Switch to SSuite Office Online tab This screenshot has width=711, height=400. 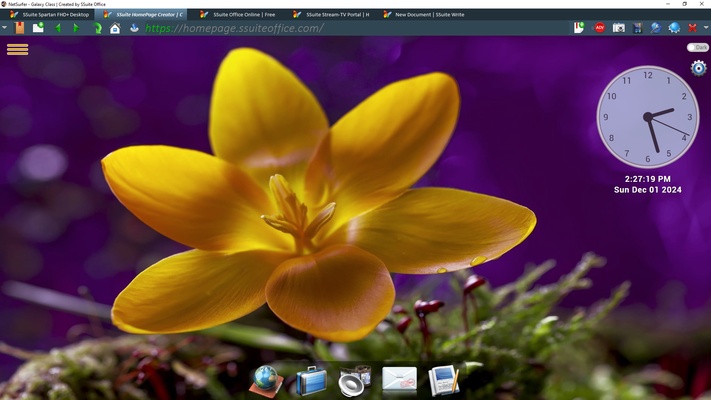[x=238, y=15]
